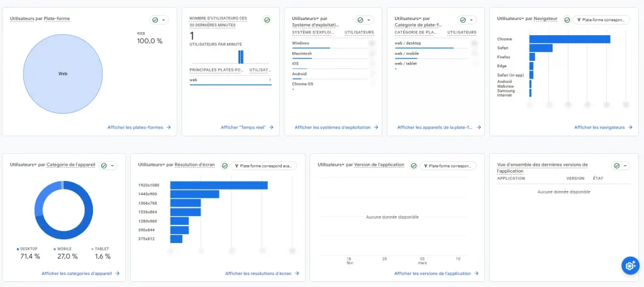Click the green check icon on the Navigateur card
The image size is (644, 287).
click(x=567, y=19)
